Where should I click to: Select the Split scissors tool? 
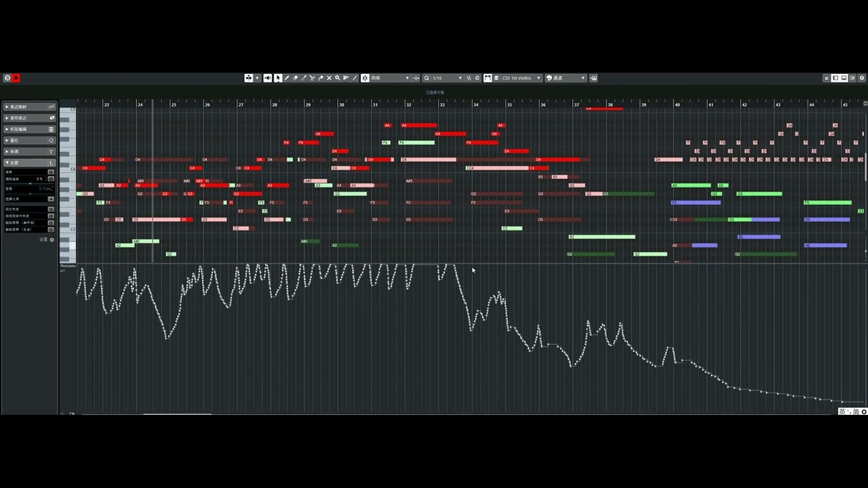click(x=312, y=78)
